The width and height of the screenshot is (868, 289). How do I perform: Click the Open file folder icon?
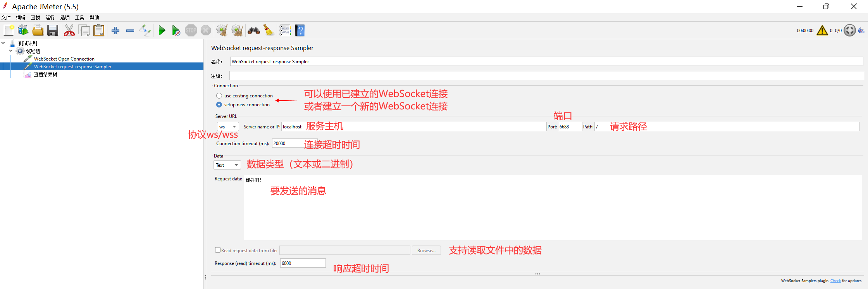[x=38, y=30]
